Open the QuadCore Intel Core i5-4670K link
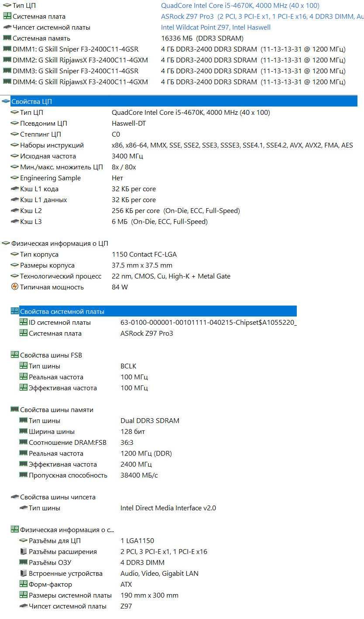The image size is (364, 619). coord(240,6)
